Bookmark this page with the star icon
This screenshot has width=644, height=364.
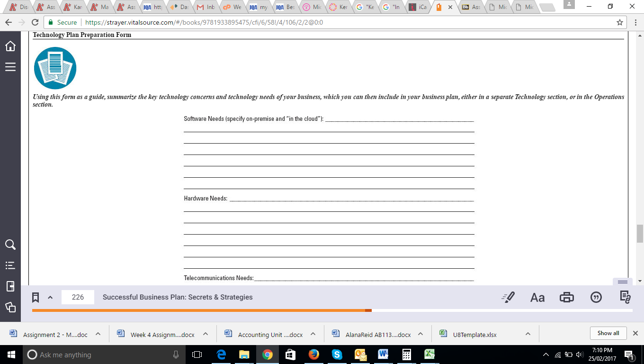coord(619,22)
